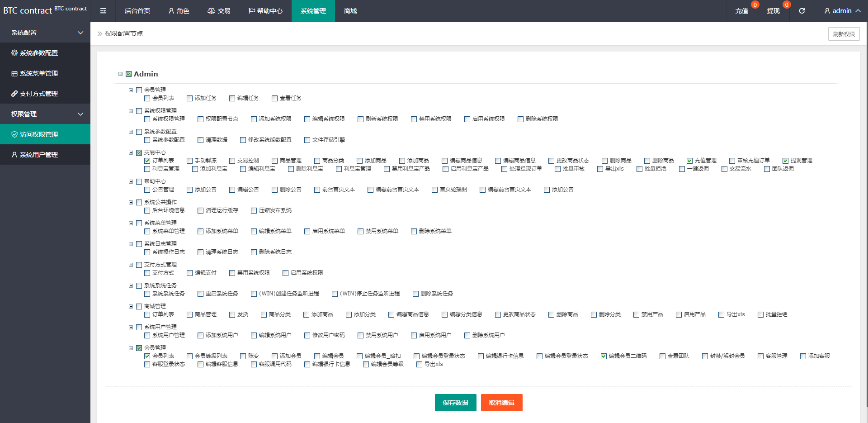Viewport: 868px width, 423px height.
Task: Open the 后台首页 top tab
Action: (x=137, y=11)
